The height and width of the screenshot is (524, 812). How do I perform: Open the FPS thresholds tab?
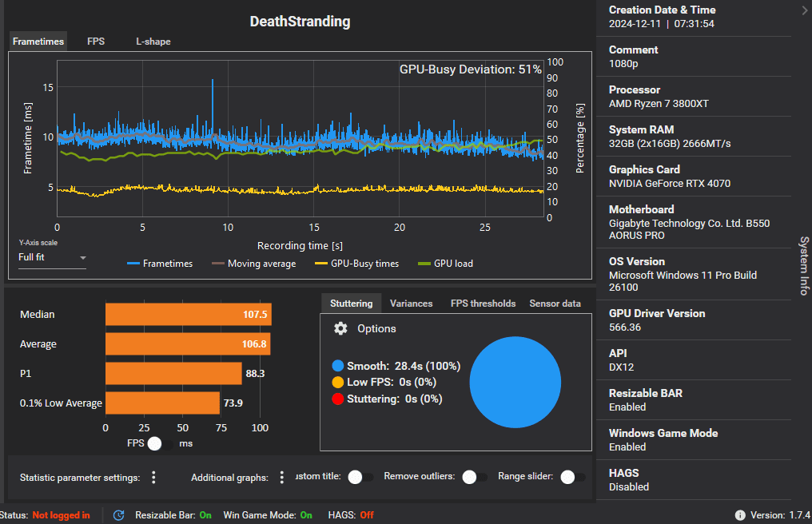484,304
